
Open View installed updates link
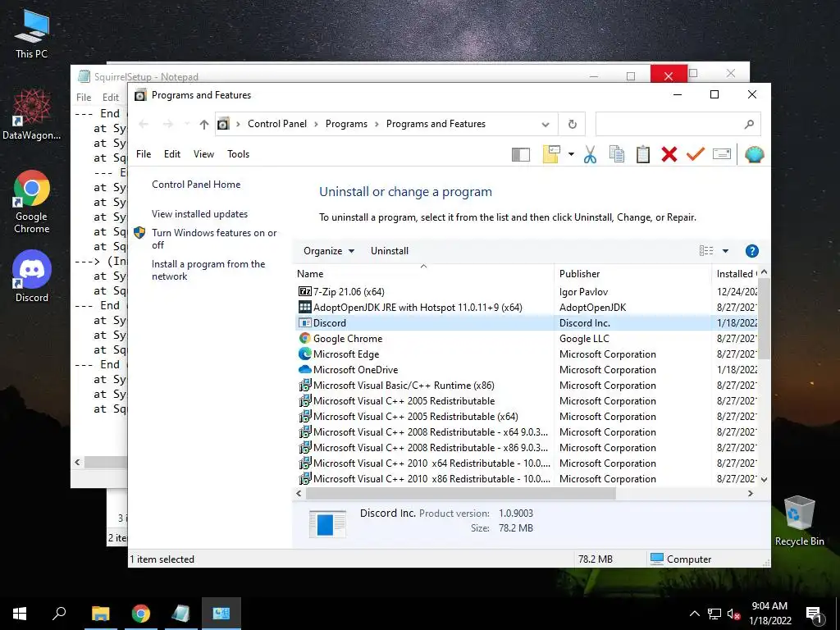point(200,214)
